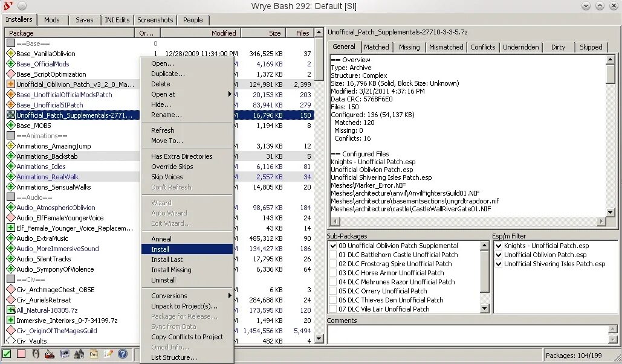Sort by the Files column header
The image size is (622, 364).
[x=300, y=33]
